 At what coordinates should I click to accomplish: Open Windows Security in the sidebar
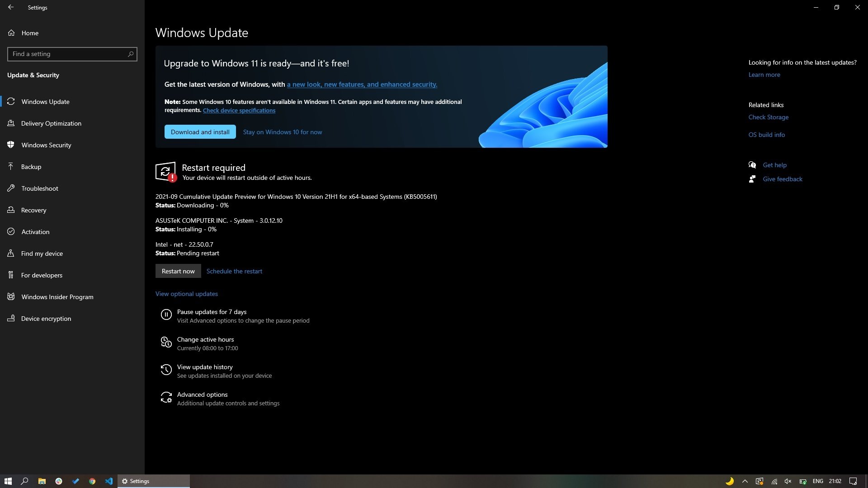point(72,145)
